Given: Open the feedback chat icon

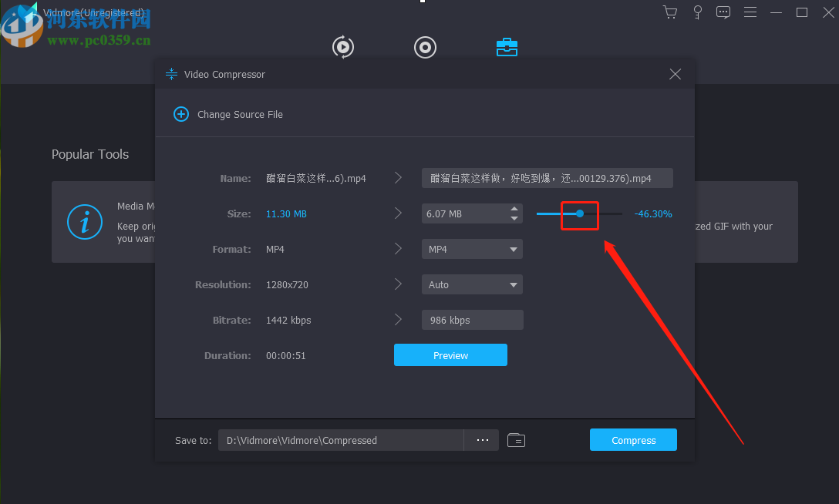Looking at the screenshot, I should point(723,12).
